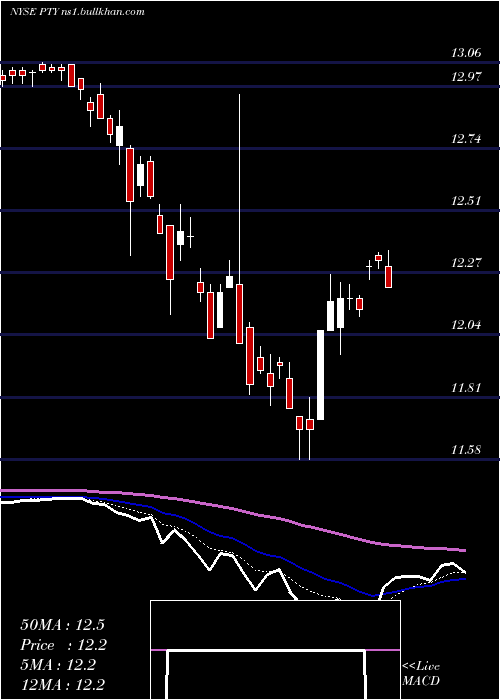Click the tall white candle rising from 11.81

pyautogui.click(x=321, y=375)
